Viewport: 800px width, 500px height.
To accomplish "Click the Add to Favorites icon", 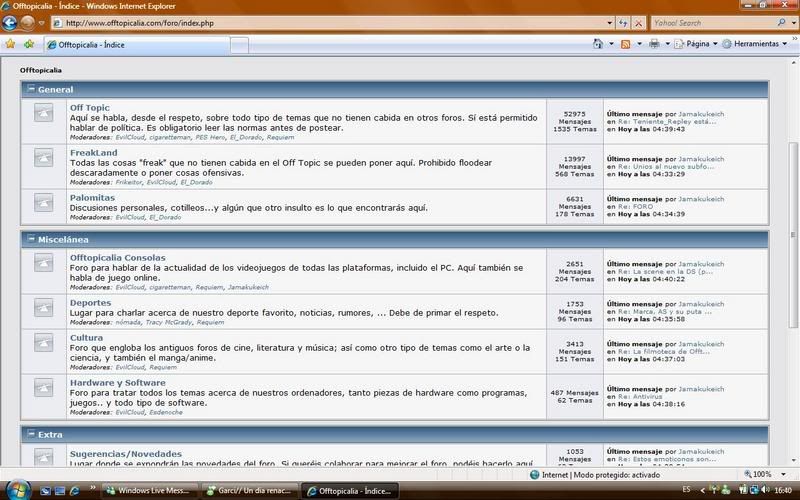I will coord(29,44).
